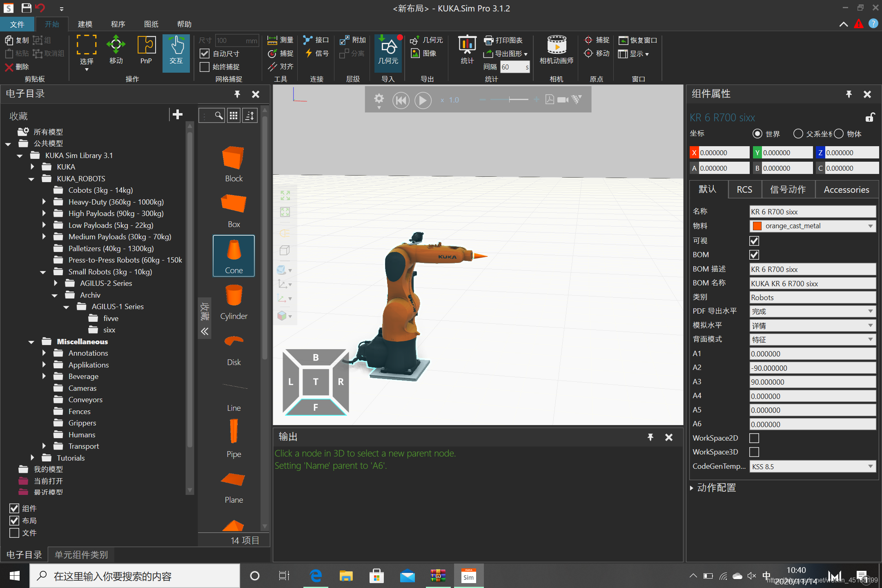The image size is (882, 588).
Task: Click the lock icon in properties
Action: pyautogui.click(x=870, y=118)
